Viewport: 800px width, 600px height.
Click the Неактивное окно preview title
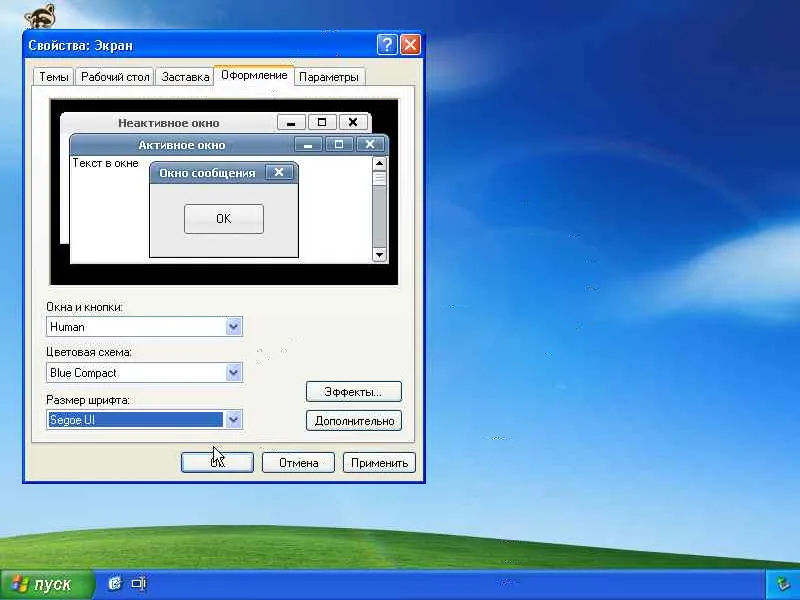point(169,123)
